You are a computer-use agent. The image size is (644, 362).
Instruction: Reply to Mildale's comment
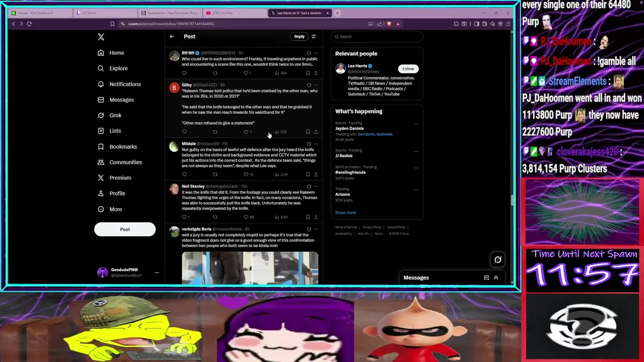(x=184, y=174)
